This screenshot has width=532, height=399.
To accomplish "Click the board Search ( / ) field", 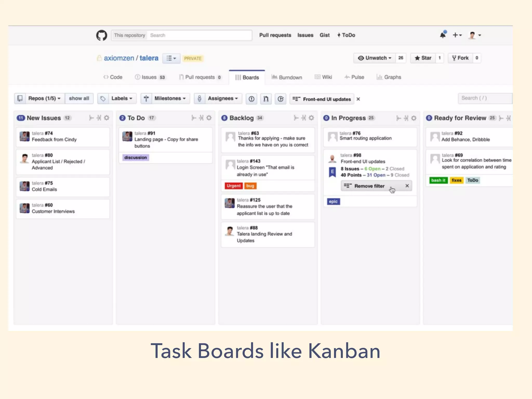I will coord(485,98).
